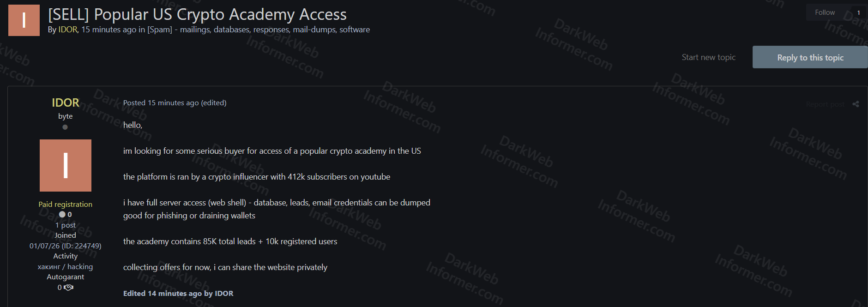Open IDOR's large avatar in the post sidebar
Viewport: 868px width, 307px height.
click(66, 165)
